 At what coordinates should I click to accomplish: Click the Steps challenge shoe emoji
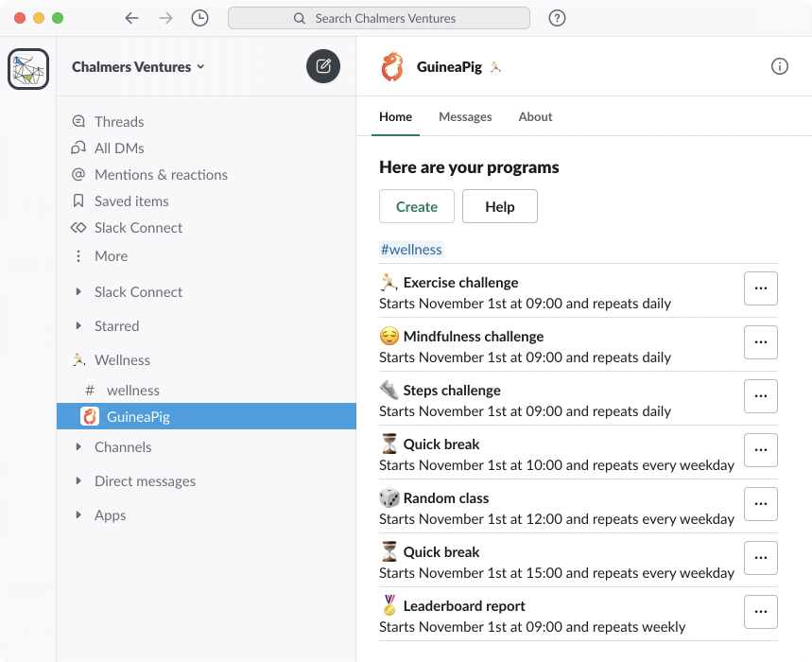[x=389, y=390]
